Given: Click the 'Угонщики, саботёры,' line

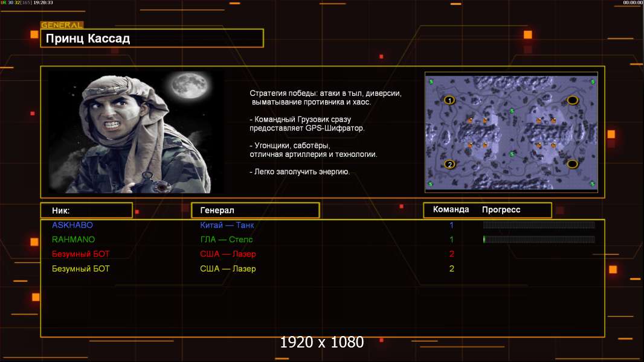Looking at the screenshot, I should 290,145.
